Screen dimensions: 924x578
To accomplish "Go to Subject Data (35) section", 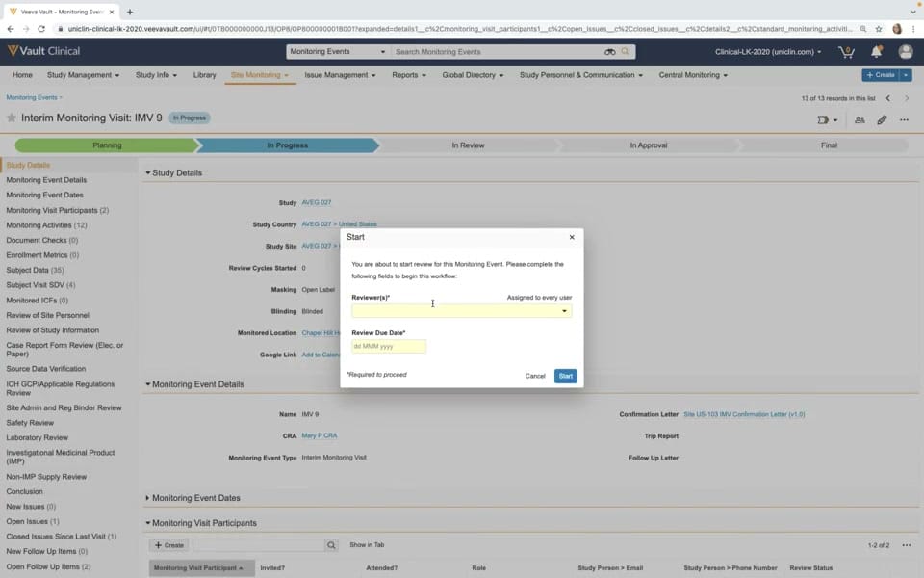I will 35,270.
